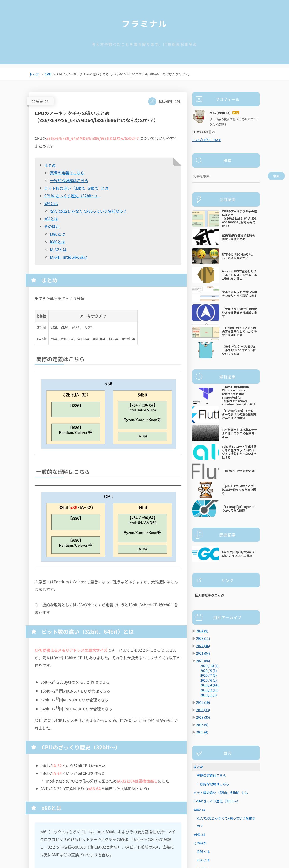Open the hourglass thumbnail for prel article
The height and width of the screenshot is (868, 289).
point(205,490)
